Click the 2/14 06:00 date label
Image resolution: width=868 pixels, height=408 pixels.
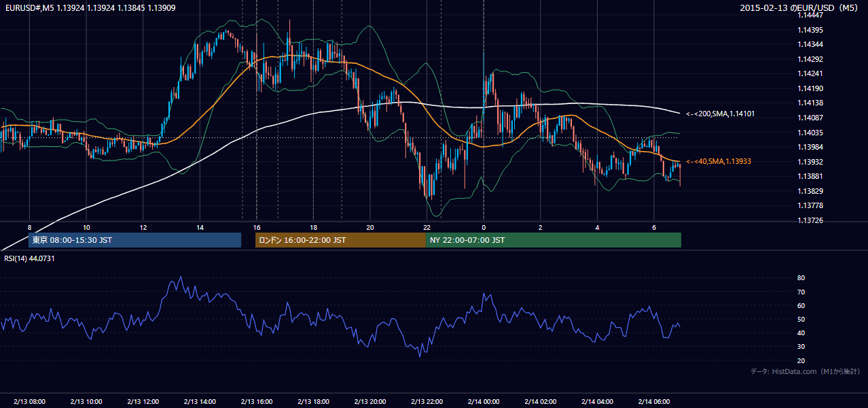[654, 402]
